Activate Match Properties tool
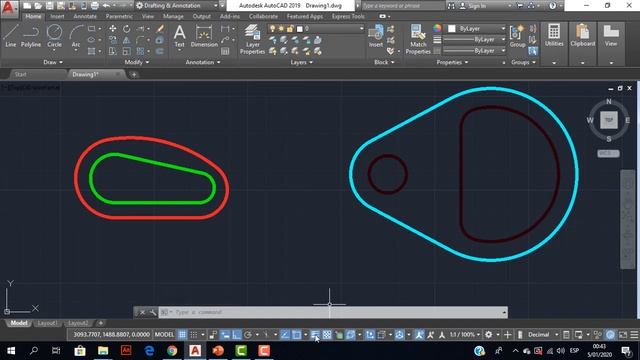Image resolution: width=640 pixels, height=360 pixels. [x=418, y=39]
